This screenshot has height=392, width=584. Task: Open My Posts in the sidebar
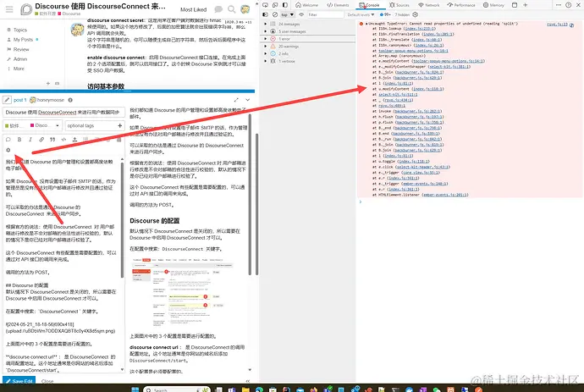[23, 40]
